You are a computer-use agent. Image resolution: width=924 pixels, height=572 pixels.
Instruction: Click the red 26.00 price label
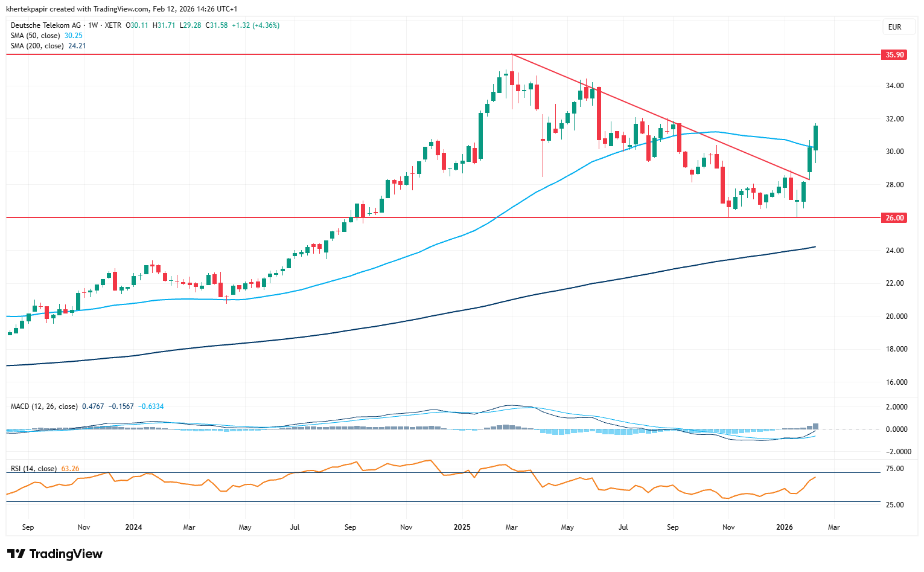pyautogui.click(x=894, y=217)
